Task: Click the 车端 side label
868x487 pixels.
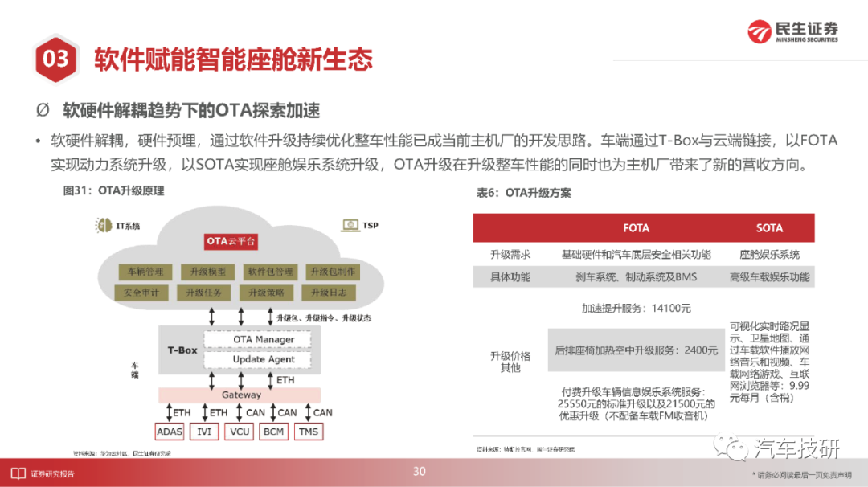Action: tap(134, 370)
